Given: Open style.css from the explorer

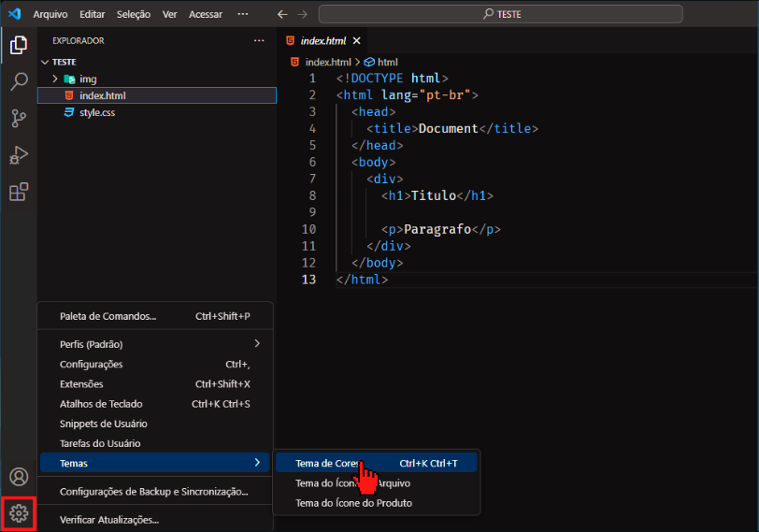Looking at the screenshot, I should click(x=96, y=112).
